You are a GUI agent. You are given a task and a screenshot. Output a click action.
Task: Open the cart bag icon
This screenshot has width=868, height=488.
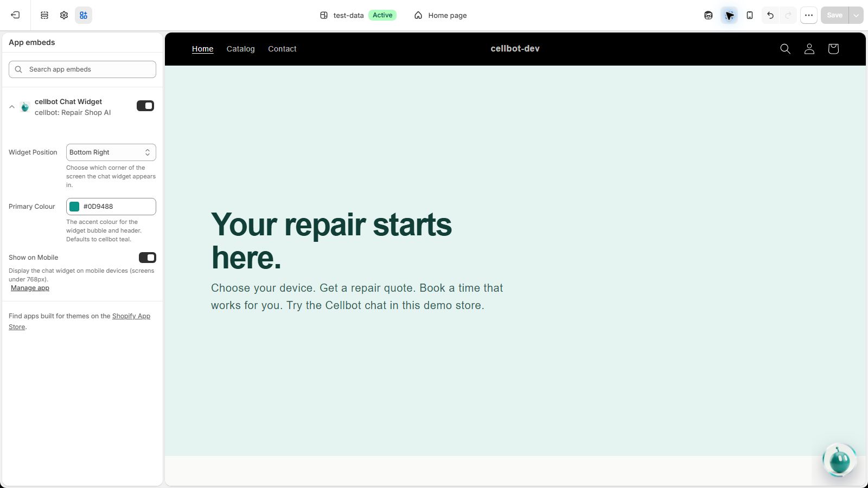(x=833, y=49)
